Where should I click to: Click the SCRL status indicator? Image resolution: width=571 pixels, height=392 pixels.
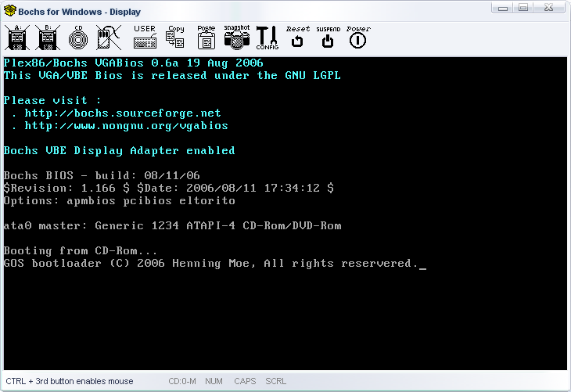[x=275, y=381]
